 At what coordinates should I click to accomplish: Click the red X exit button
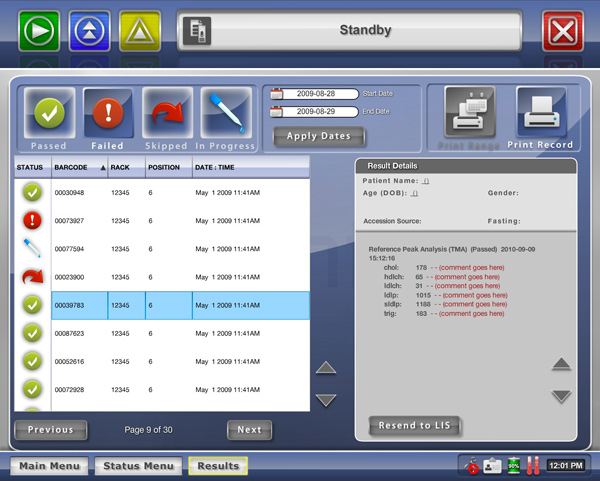[563, 31]
